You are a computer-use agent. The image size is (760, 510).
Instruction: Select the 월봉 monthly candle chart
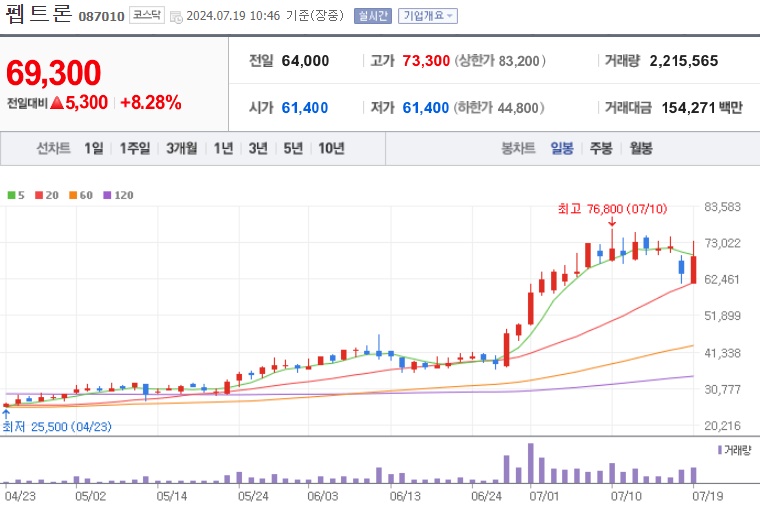(x=641, y=148)
